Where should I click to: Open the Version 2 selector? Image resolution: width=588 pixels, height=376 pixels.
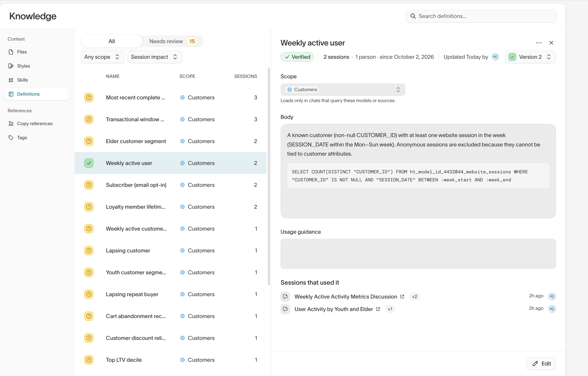coord(530,57)
